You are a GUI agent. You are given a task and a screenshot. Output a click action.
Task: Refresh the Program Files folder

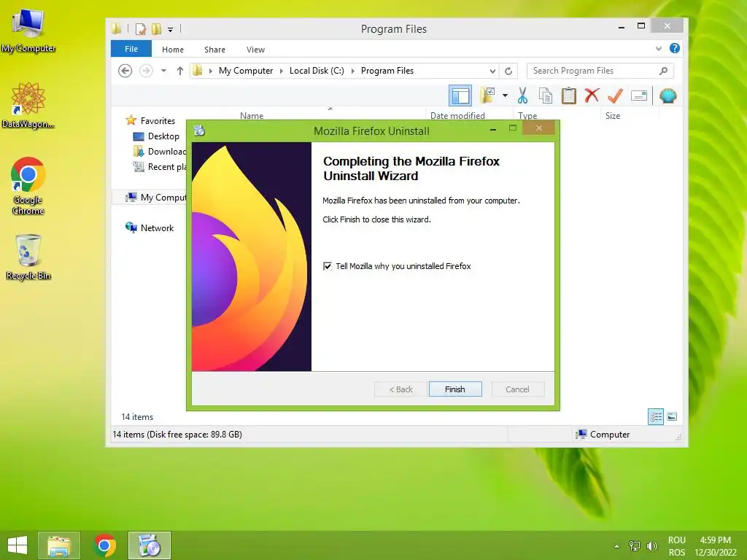click(508, 71)
